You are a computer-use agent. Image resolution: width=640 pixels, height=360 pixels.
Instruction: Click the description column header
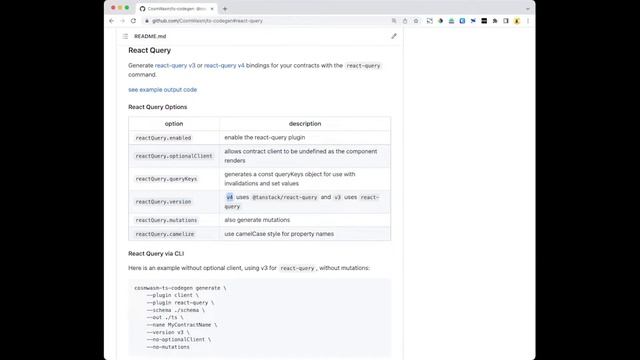305,124
